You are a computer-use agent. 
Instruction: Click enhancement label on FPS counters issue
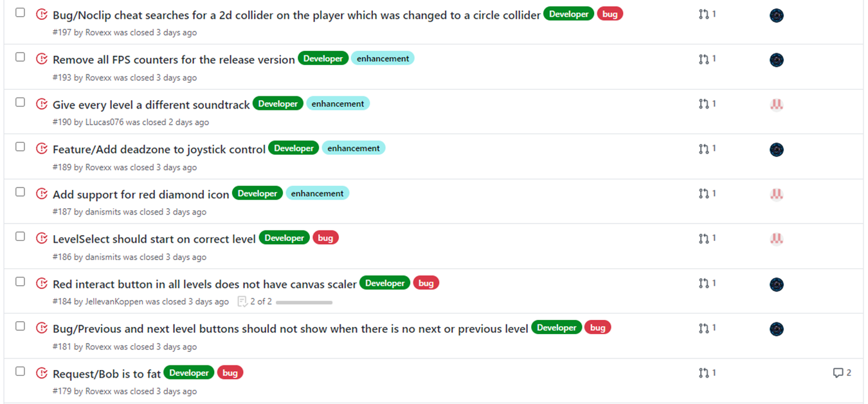383,58
